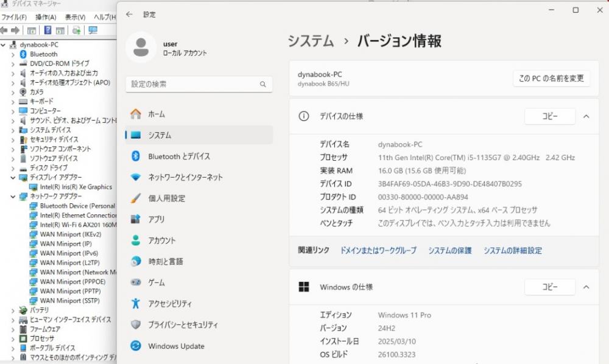The image size is (609, 364).
Task: Expand the Batteries (バッテリ) node
Action: pos(13,310)
